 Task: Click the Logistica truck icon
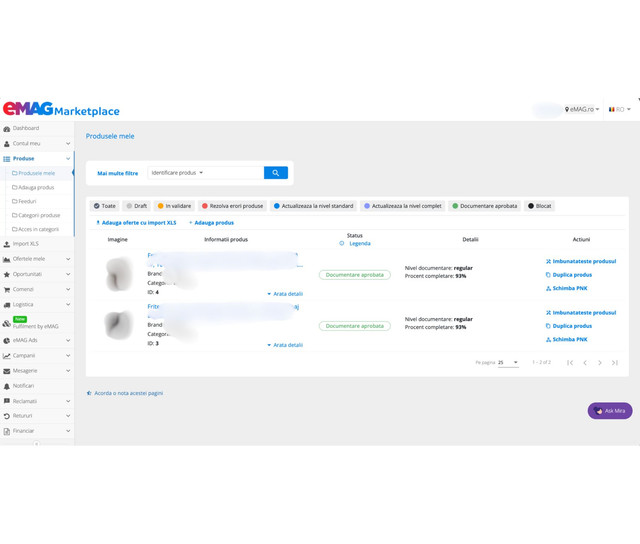pos(7,305)
